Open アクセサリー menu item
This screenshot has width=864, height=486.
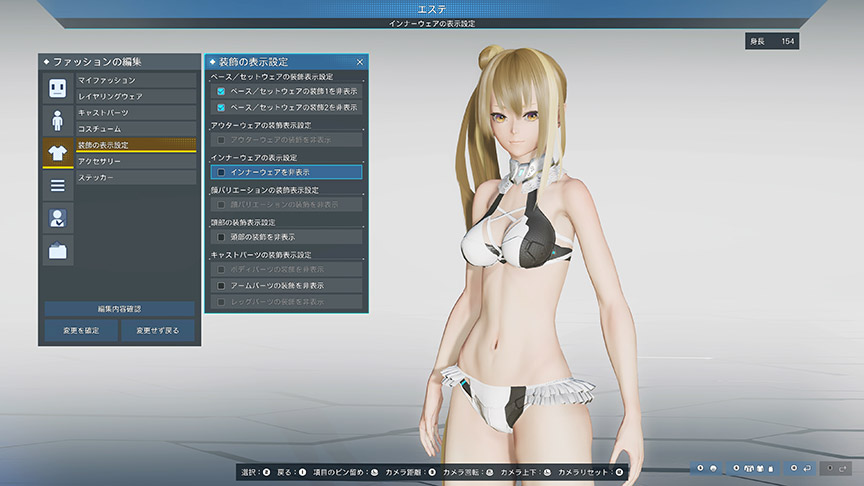tap(136, 161)
